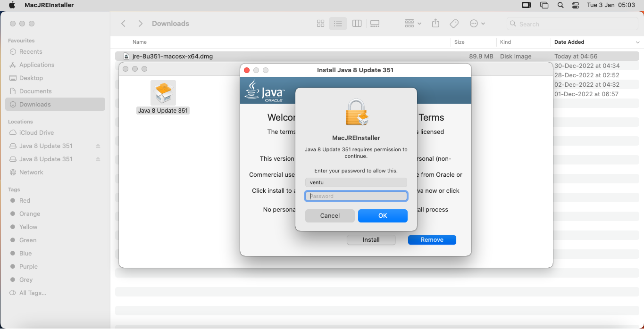Eject the first Java 8 Update 351 volume
Screen dimensions: 644x329
click(98, 146)
